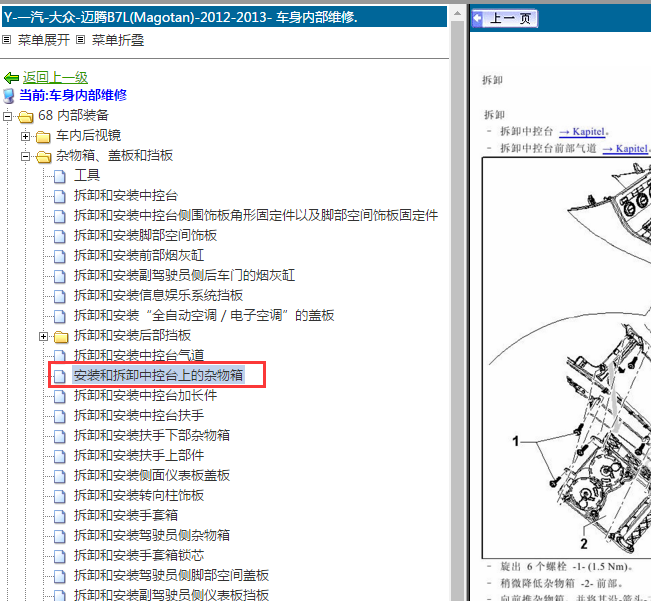
Task: Click the document icon beside 工具
Action: click(x=60, y=176)
